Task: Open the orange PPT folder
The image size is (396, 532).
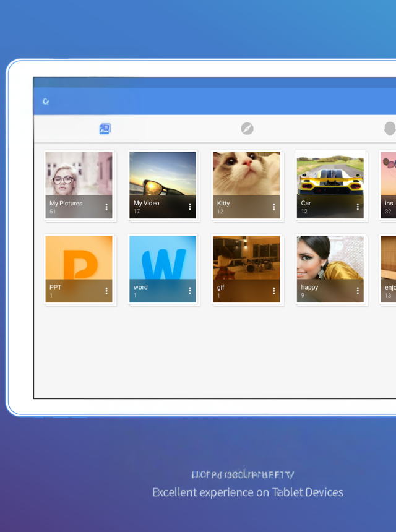Action: click(x=79, y=261)
